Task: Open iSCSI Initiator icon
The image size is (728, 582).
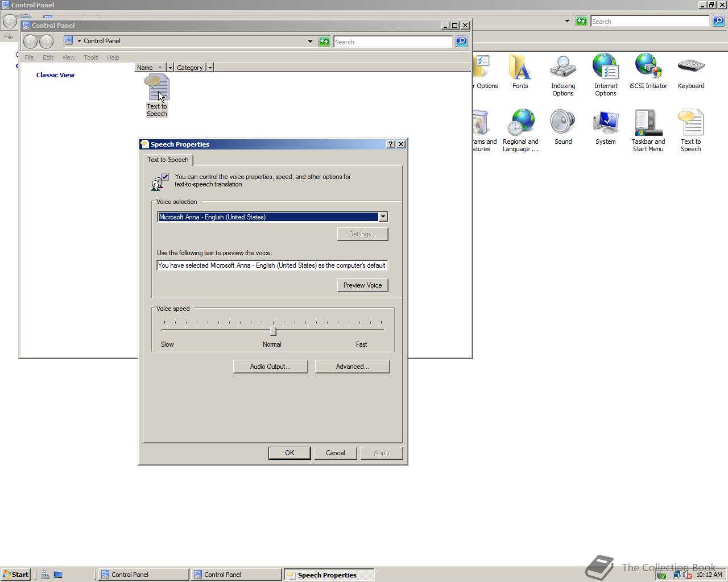Action: click(648, 72)
